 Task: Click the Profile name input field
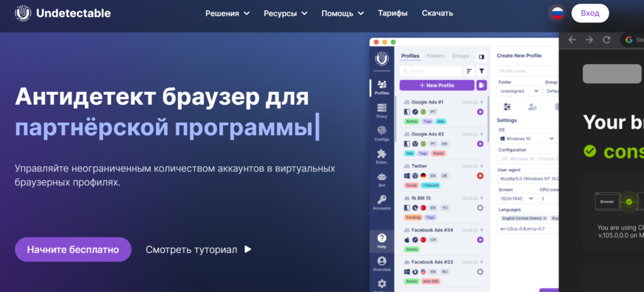[527, 71]
